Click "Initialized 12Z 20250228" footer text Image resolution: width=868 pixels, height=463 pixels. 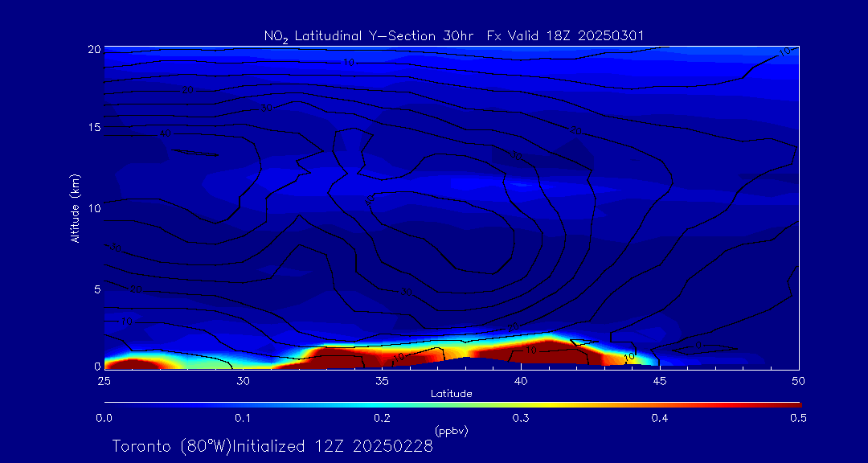tap(332, 446)
